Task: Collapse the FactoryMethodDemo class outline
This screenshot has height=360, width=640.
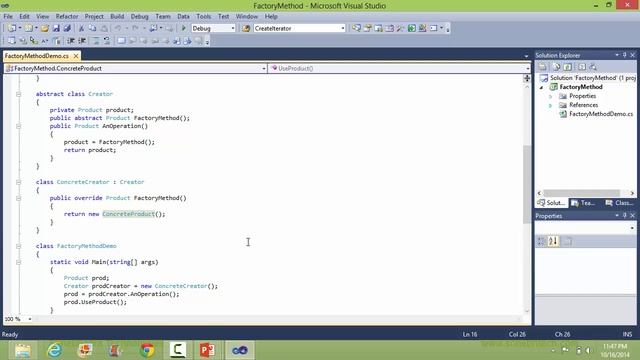Action: (x=18, y=246)
